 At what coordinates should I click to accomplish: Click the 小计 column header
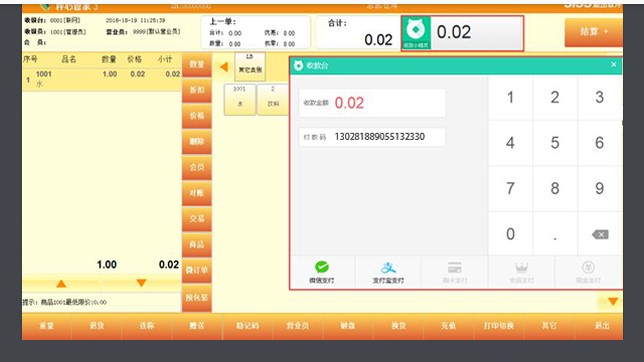pyautogui.click(x=165, y=59)
